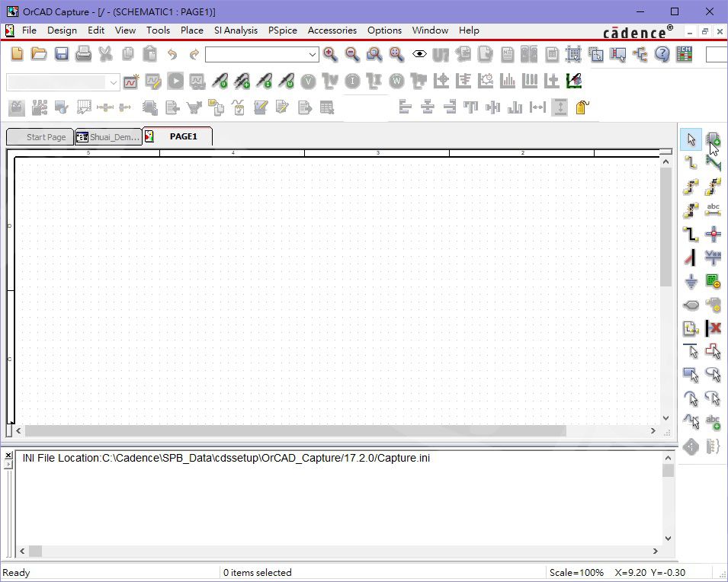The height and width of the screenshot is (582, 728).
Task: Print using the printer icon
Action: pyautogui.click(x=84, y=54)
